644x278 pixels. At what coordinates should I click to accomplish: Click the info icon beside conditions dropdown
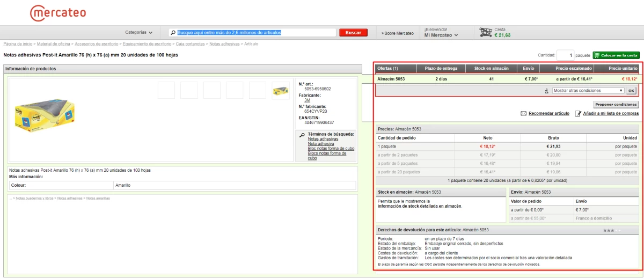point(546,91)
